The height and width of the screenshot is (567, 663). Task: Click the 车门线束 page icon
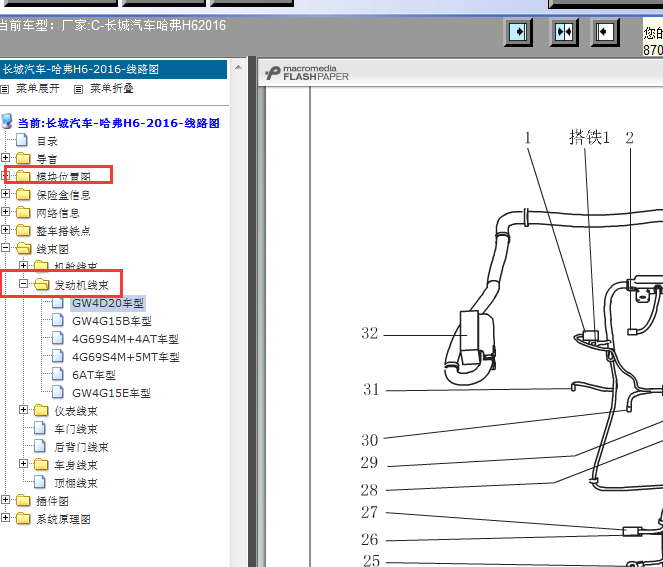pyautogui.click(x=40, y=428)
